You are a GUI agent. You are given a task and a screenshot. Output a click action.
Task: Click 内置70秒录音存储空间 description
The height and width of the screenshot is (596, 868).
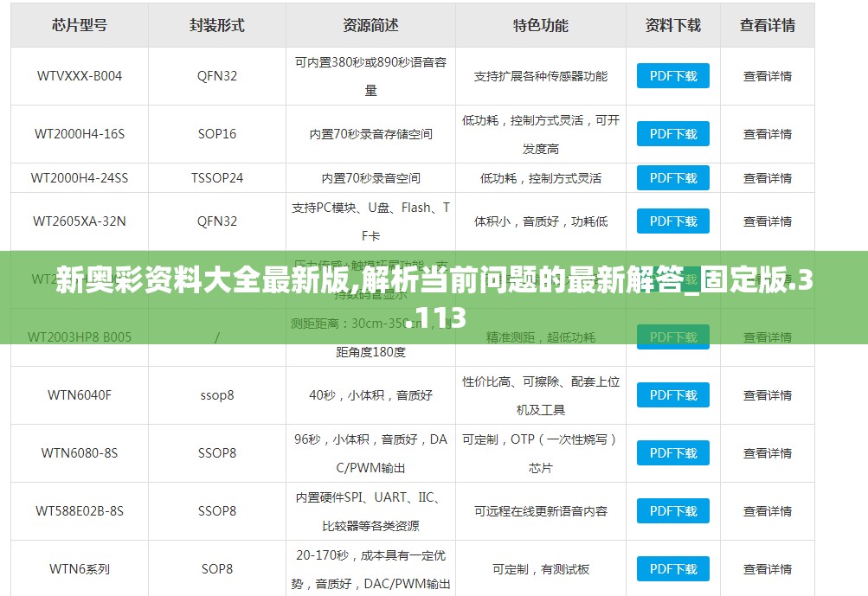click(x=370, y=134)
